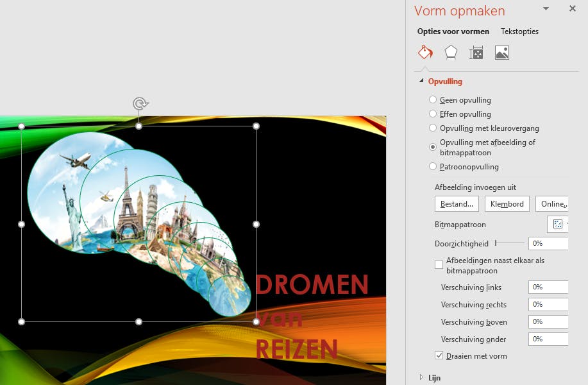The width and height of the screenshot is (588, 385).
Task: Click the Online... button
Action: pos(552,204)
